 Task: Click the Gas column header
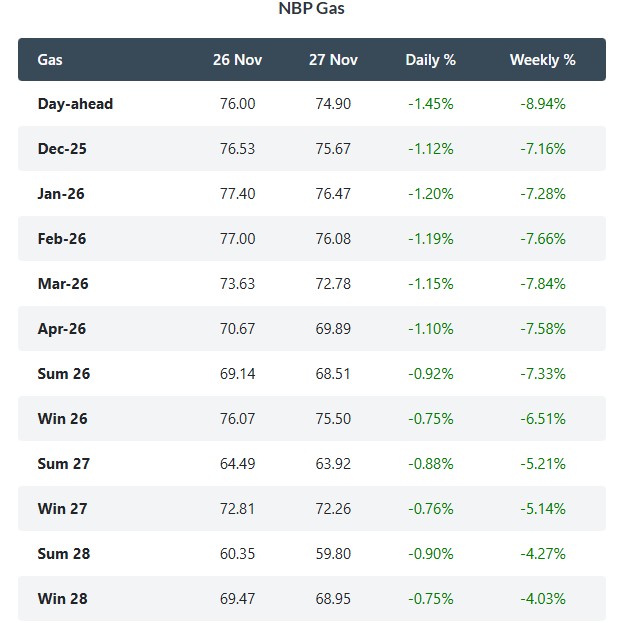click(x=50, y=60)
